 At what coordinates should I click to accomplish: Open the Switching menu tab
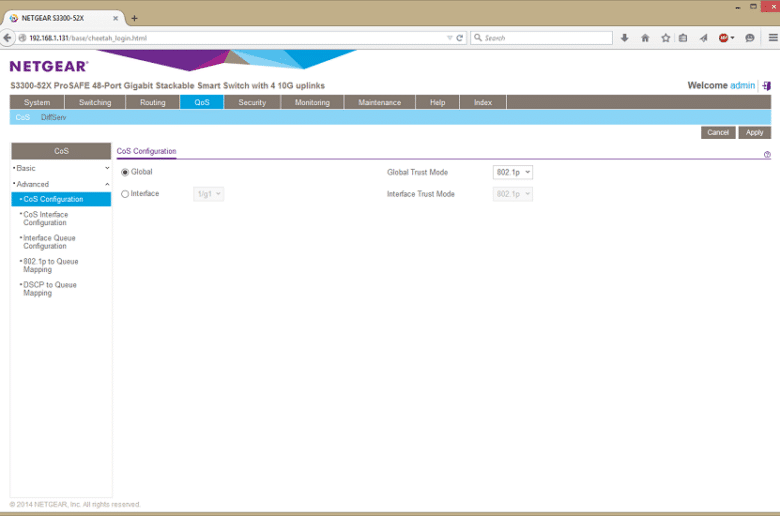coord(95,103)
